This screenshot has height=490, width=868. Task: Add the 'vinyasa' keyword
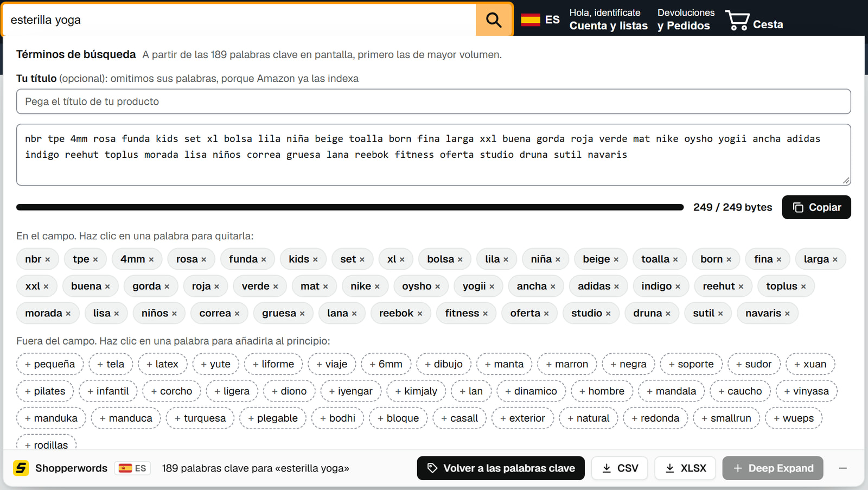click(x=806, y=391)
